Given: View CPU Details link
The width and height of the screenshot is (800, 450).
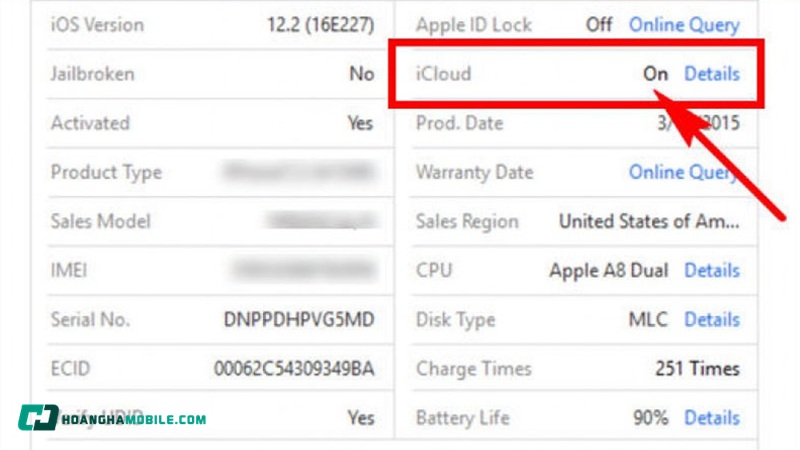Looking at the screenshot, I should tap(711, 270).
